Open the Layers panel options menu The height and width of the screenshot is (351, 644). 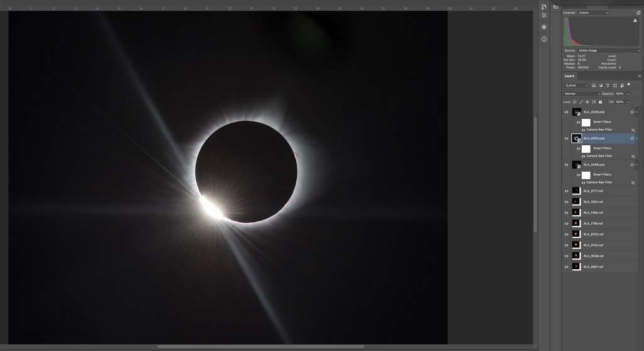click(x=639, y=76)
